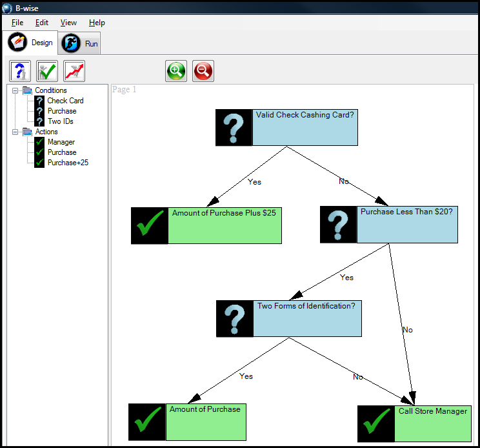
Task: Zoom out with the red magnifier icon
Action: coord(203,70)
